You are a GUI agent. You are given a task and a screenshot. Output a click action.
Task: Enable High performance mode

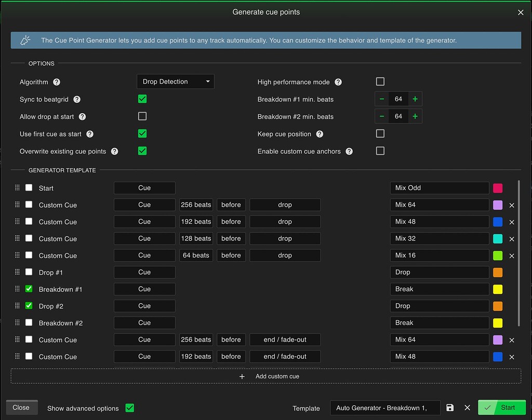coord(380,81)
